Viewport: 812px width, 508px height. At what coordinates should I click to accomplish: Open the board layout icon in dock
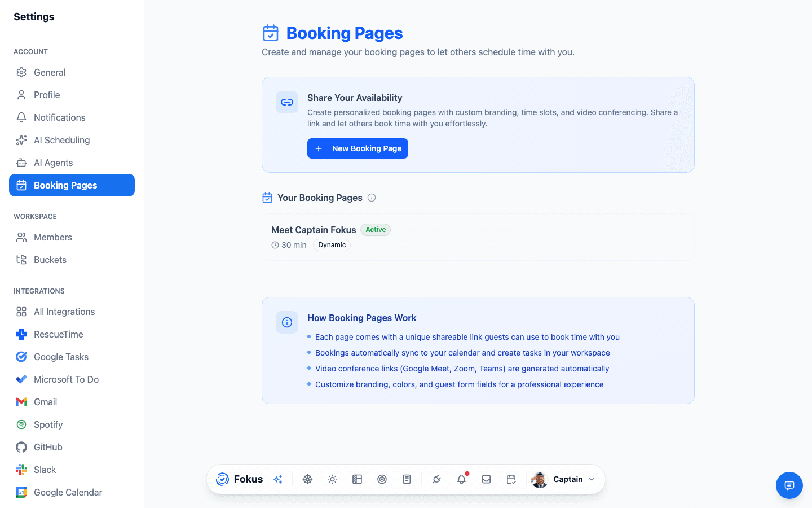tap(357, 479)
